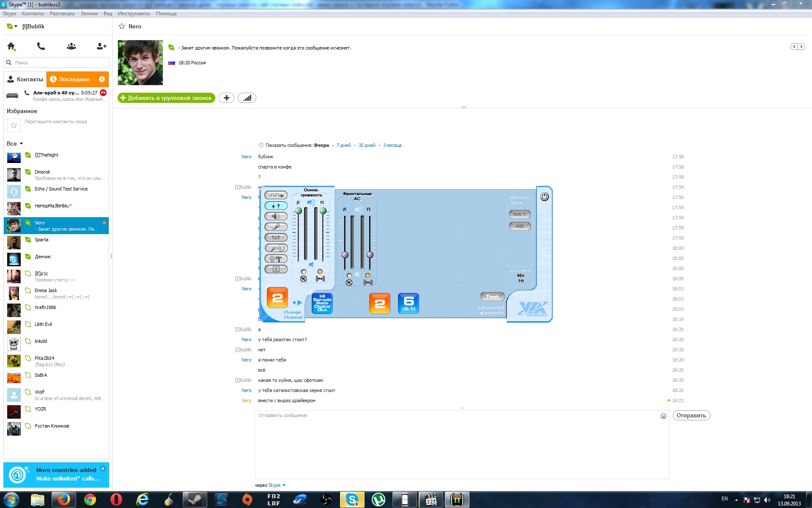This screenshot has height=508, width=812.
Task: Open the information page in VIA panel
Action: click(x=276, y=269)
